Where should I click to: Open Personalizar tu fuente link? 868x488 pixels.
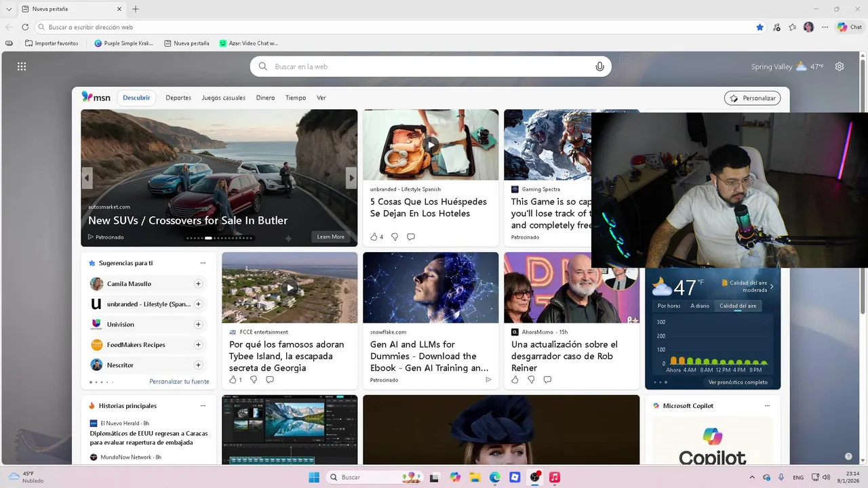coord(179,382)
